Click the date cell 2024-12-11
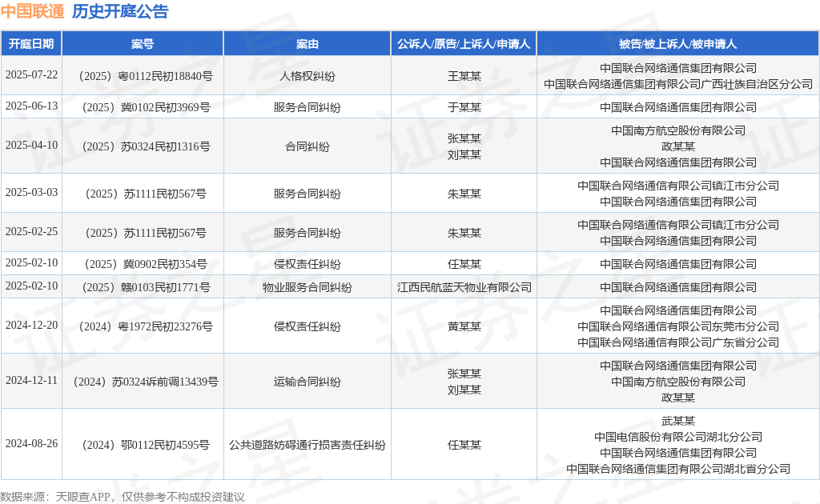 (x=31, y=381)
